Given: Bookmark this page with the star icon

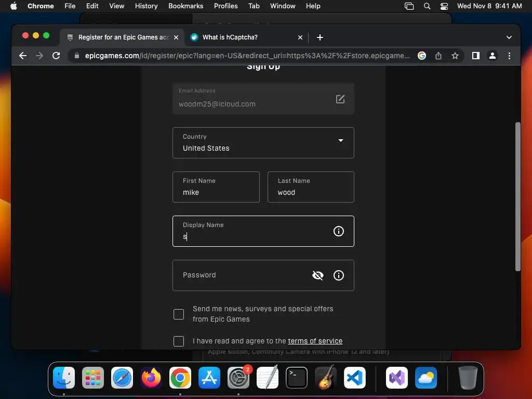Looking at the screenshot, I should pyautogui.click(x=455, y=56).
